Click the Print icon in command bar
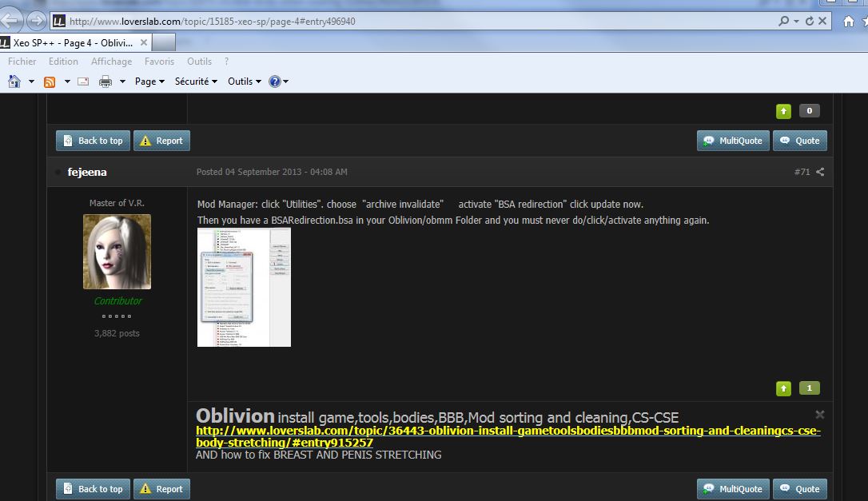Viewport: 868px width, 501px height. pos(105,82)
